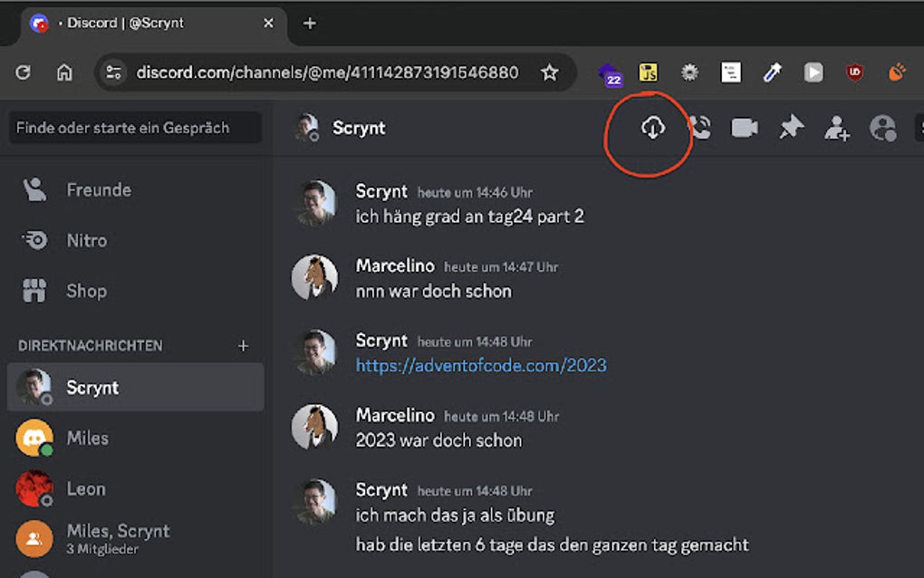Open the Shop from the sidebar

(86, 291)
